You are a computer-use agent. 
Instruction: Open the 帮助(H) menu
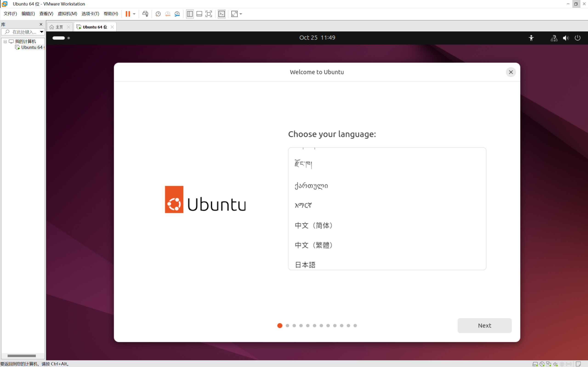click(111, 14)
